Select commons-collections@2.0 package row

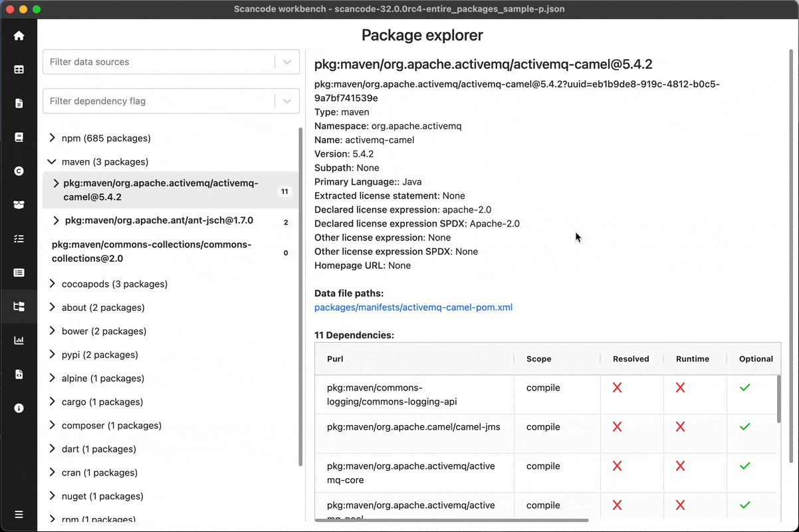170,252
